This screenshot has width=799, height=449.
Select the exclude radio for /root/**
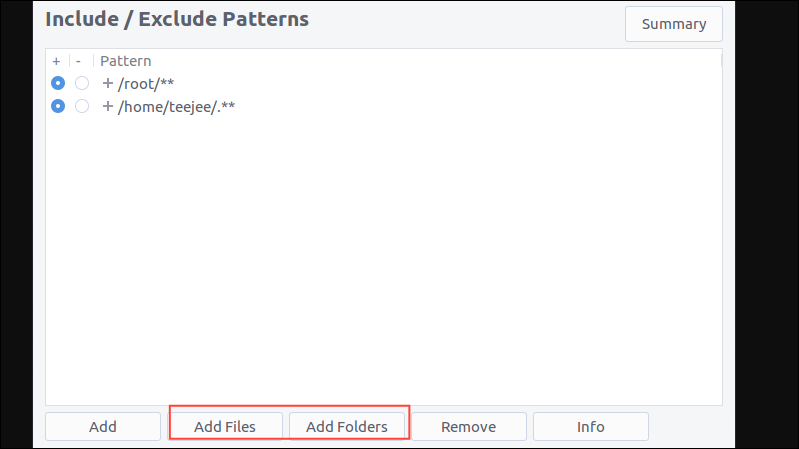coord(82,83)
